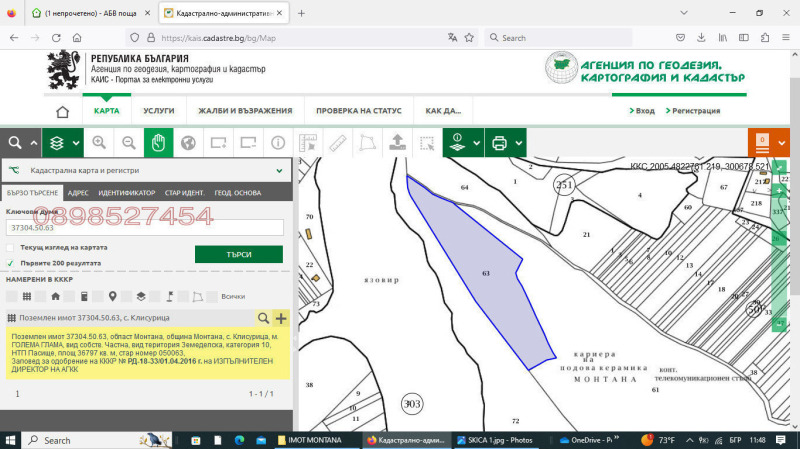Click the upload file icon in toolbar
Screen dimensions: 800x449
tap(396, 143)
